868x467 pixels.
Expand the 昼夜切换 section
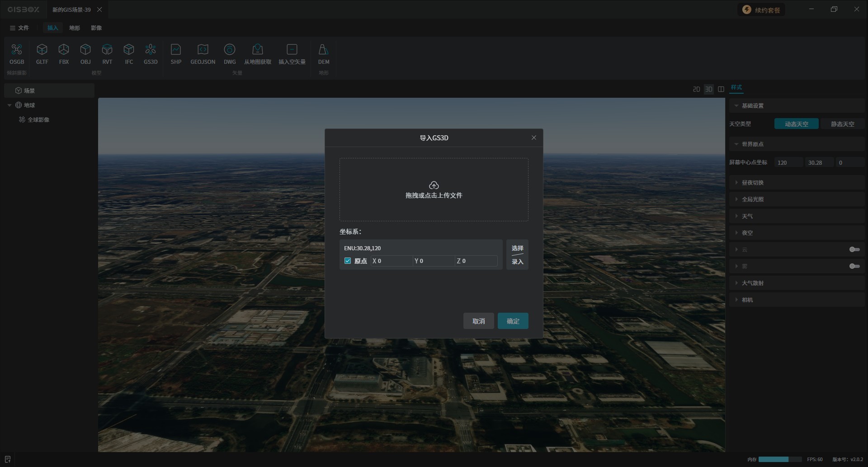[x=752, y=182]
